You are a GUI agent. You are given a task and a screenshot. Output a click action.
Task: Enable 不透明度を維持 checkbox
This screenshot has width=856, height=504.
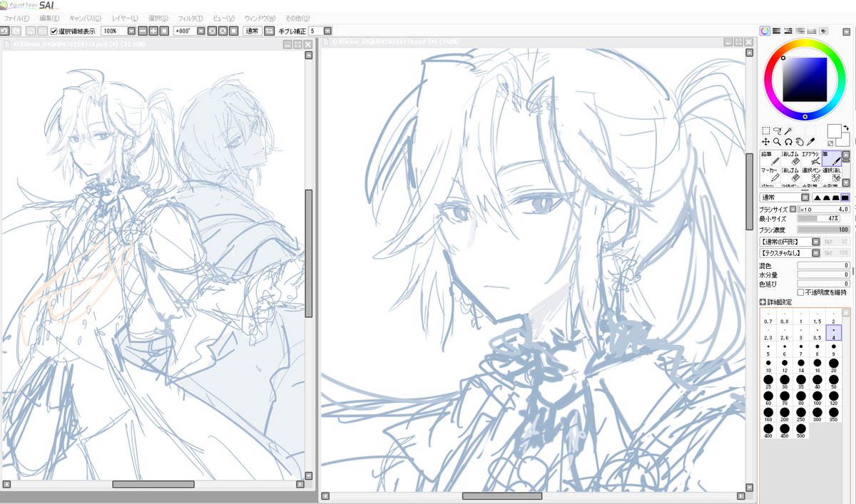coord(800,292)
